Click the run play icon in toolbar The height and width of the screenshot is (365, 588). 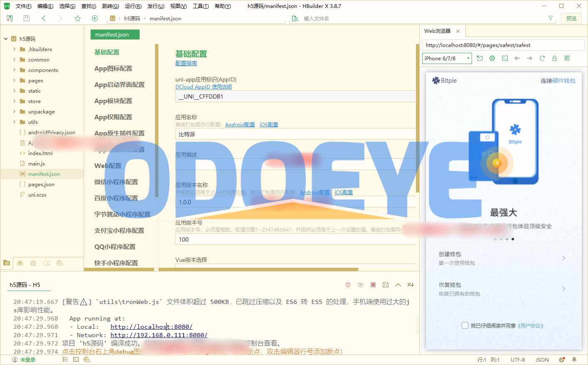pos(95,18)
